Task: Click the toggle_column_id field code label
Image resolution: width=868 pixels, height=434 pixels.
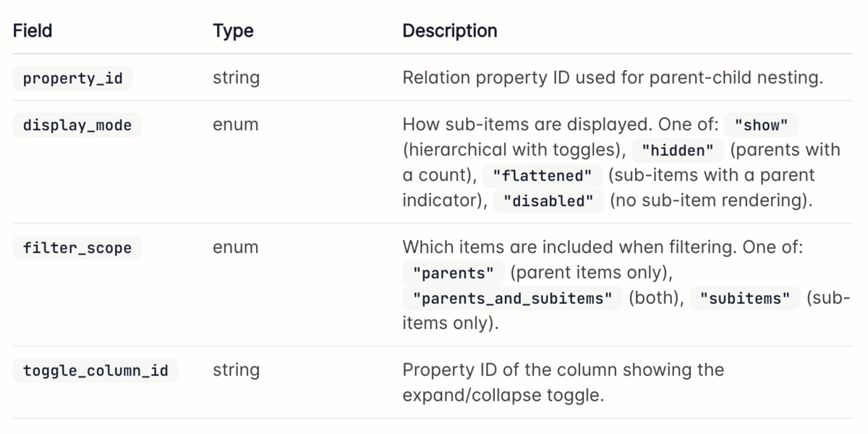Action: tap(95, 371)
